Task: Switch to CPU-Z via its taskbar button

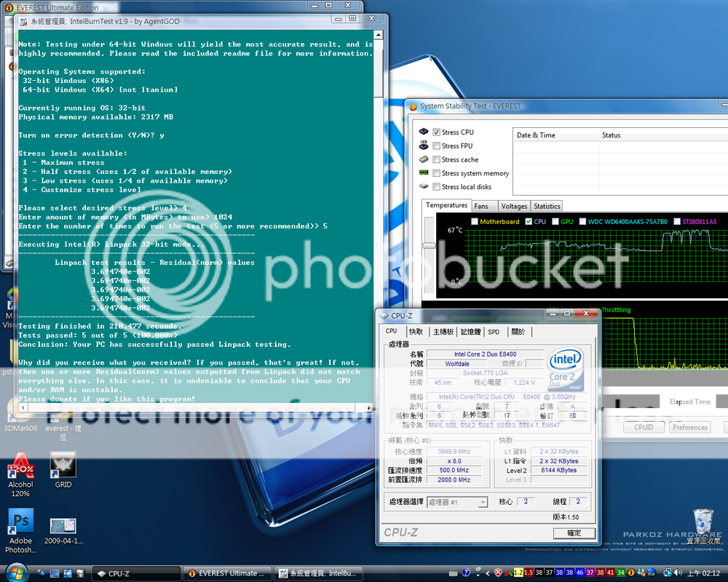Action: click(x=136, y=574)
